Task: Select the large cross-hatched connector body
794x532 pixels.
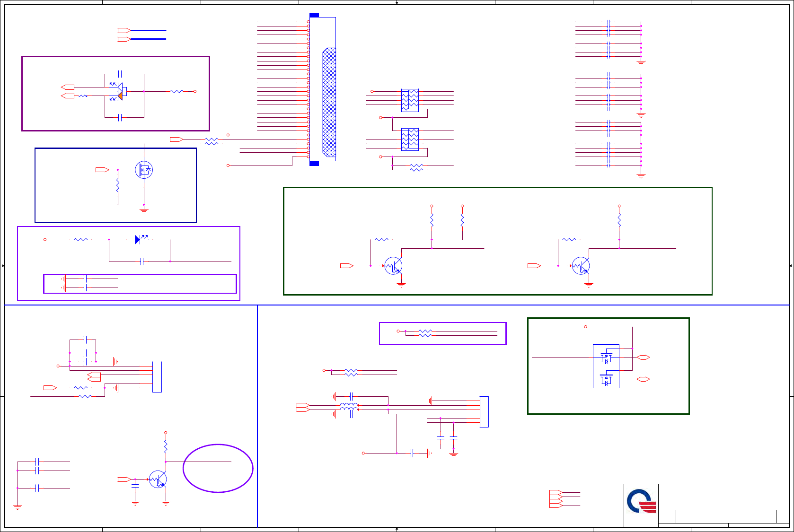Action: [329, 102]
